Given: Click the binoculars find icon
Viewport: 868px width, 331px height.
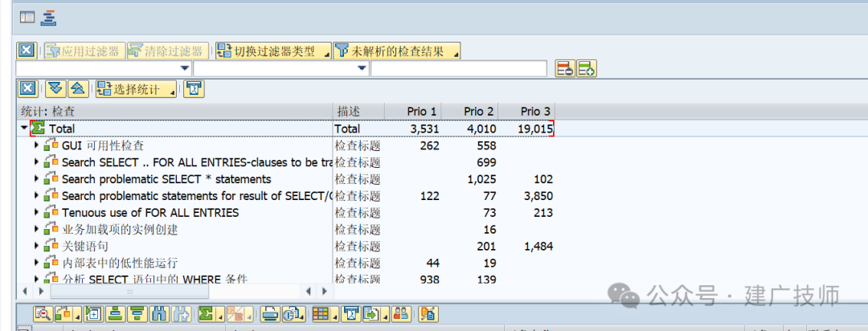Looking at the screenshot, I should click(159, 314).
